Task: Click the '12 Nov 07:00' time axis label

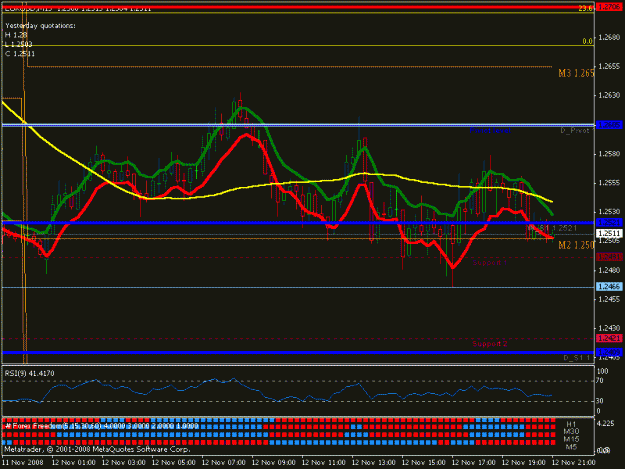Action: click(x=224, y=463)
